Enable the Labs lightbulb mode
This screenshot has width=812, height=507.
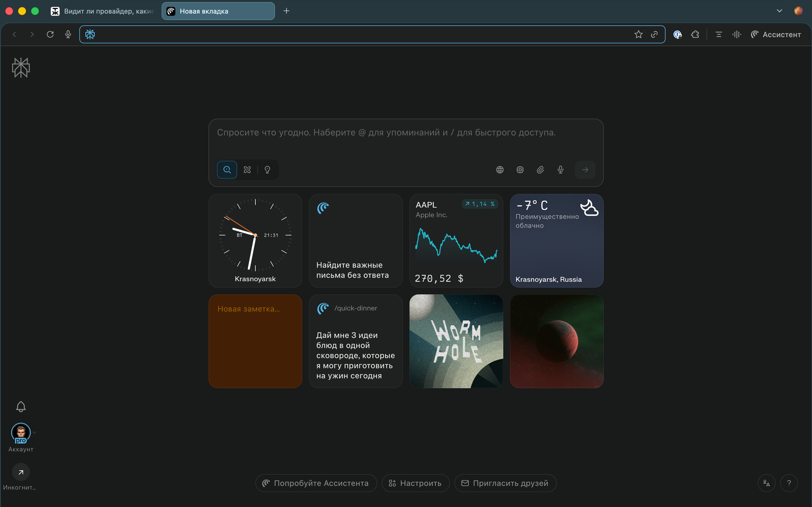[x=267, y=170]
